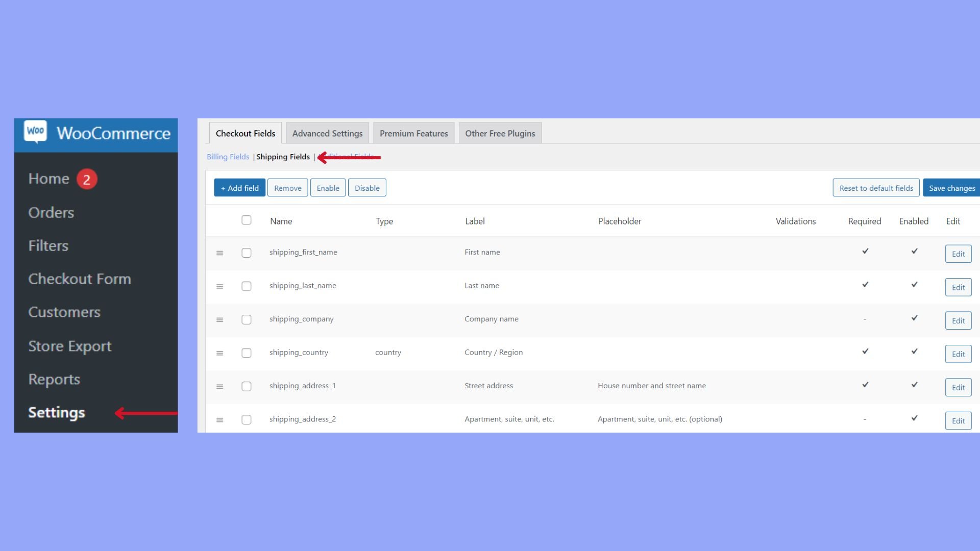Image resolution: width=980 pixels, height=551 pixels.
Task: Click the drag handle beside shipping_country
Action: tap(220, 353)
